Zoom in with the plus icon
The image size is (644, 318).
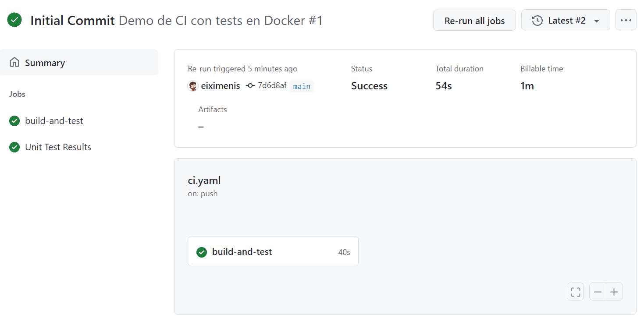coord(614,292)
